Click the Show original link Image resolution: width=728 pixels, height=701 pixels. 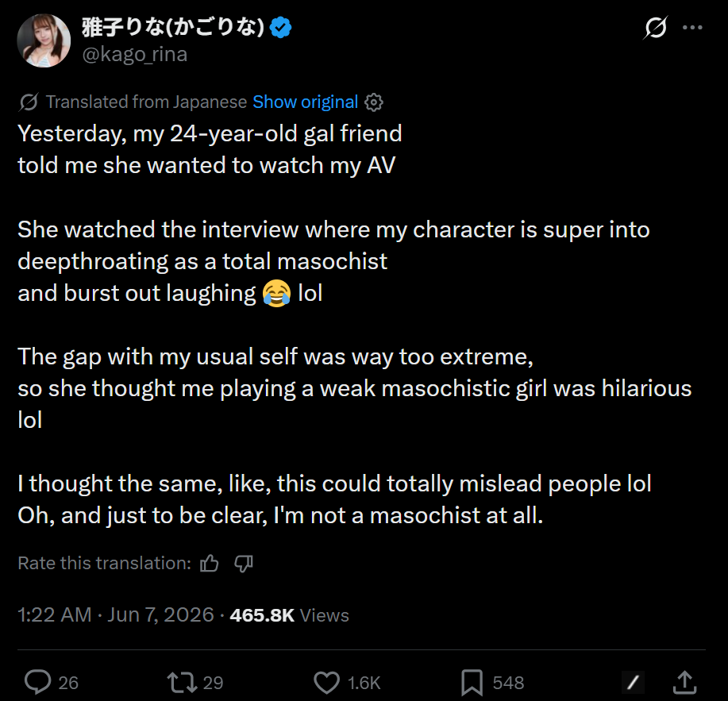(x=305, y=102)
